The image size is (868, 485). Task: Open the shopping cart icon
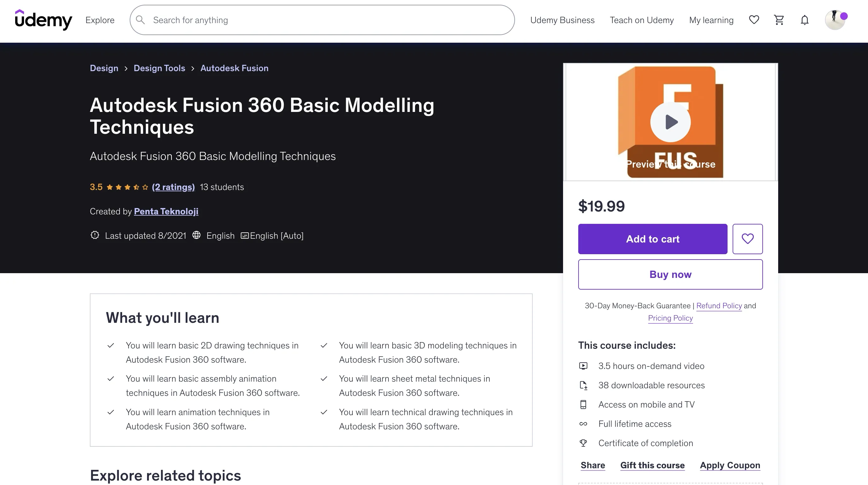coord(779,20)
